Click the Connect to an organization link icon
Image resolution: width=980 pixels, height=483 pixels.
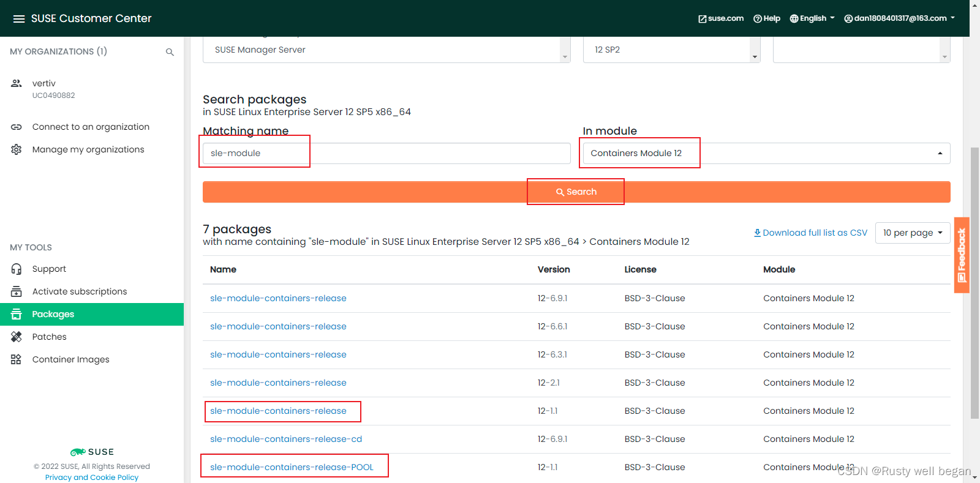pos(17,127)
